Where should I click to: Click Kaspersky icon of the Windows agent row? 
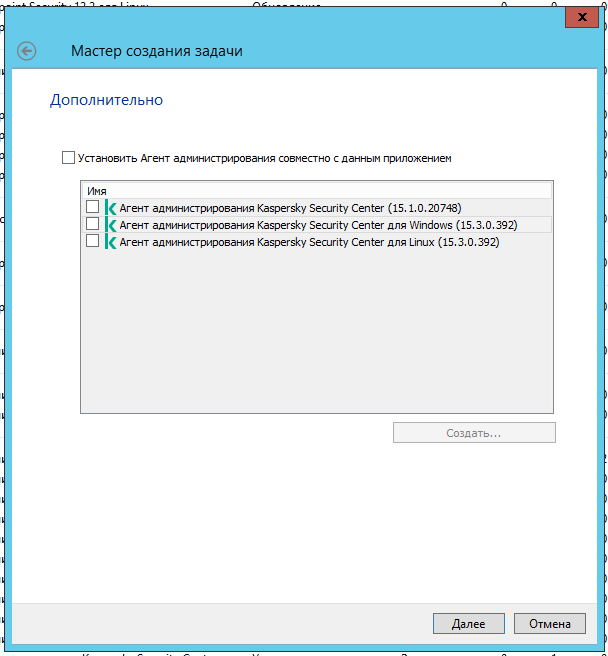(x=110, y=225)
